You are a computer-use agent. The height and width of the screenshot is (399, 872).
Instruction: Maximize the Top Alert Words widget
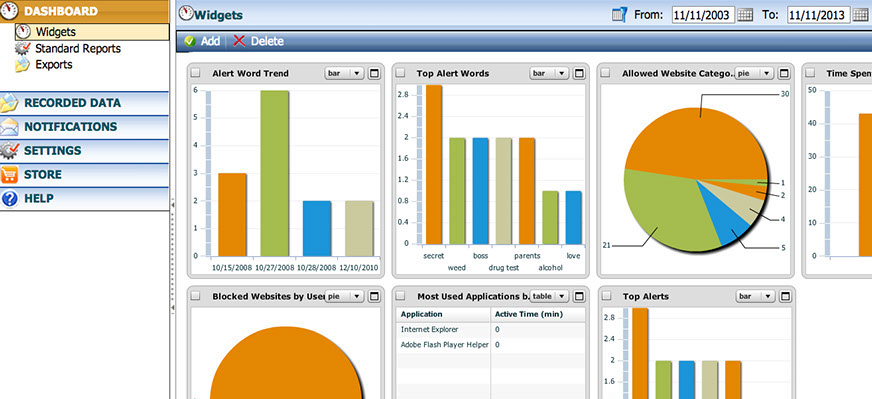click(579, 73)
